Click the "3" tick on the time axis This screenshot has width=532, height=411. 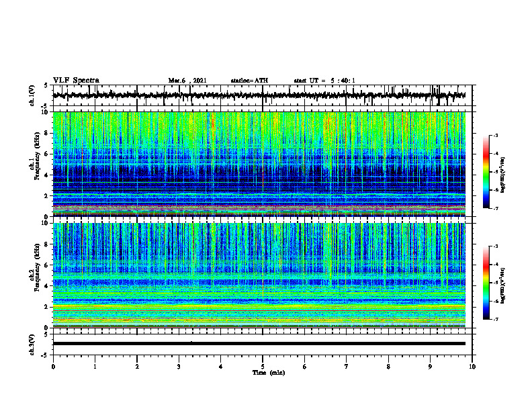179,367
